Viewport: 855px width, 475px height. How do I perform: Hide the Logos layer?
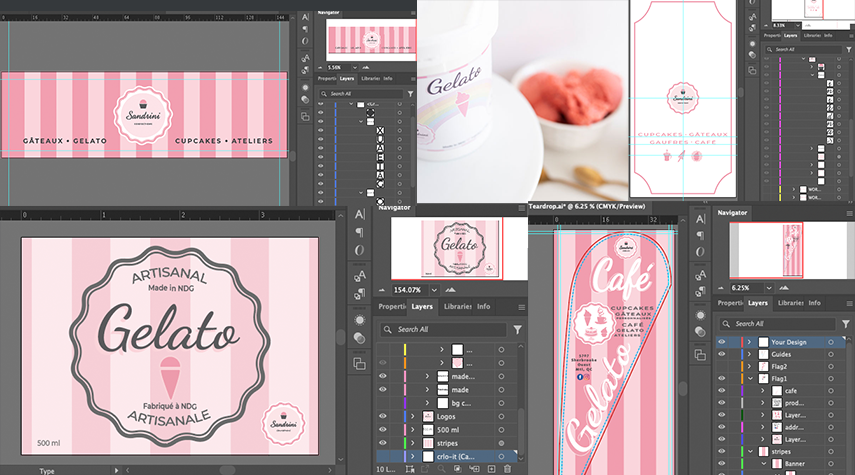pos(383,416)
